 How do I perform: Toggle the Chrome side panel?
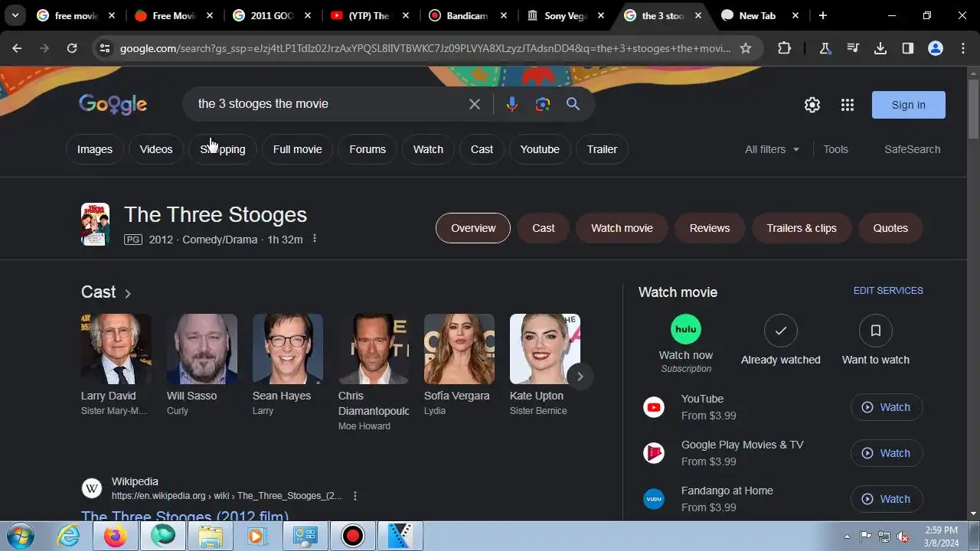pyautogui.click(x=908, y=48)
